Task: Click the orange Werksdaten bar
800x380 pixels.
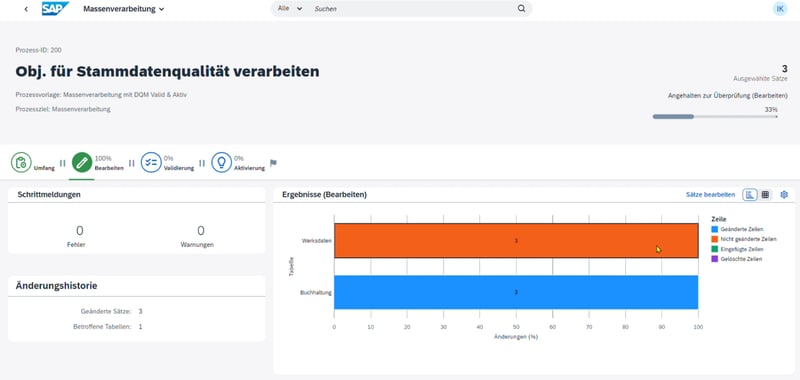Action: [516, 240]
